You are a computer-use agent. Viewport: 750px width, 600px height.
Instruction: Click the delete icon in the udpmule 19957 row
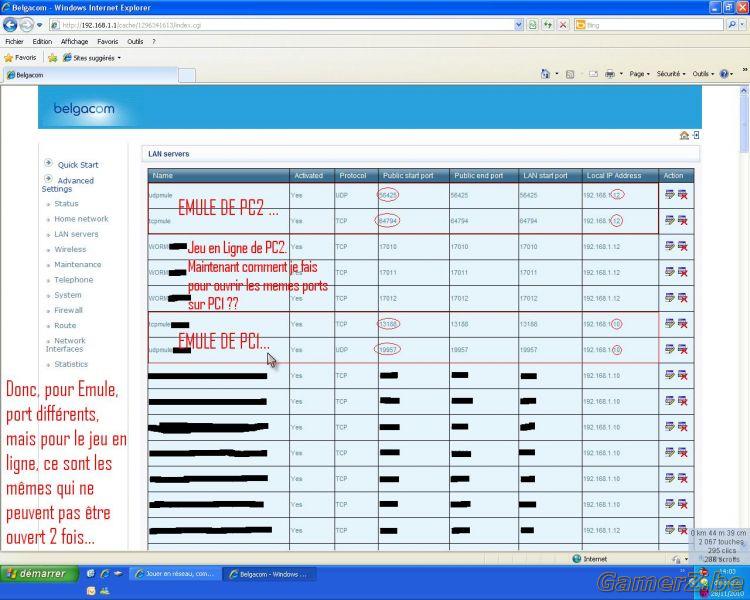click(x=683, y=349)
